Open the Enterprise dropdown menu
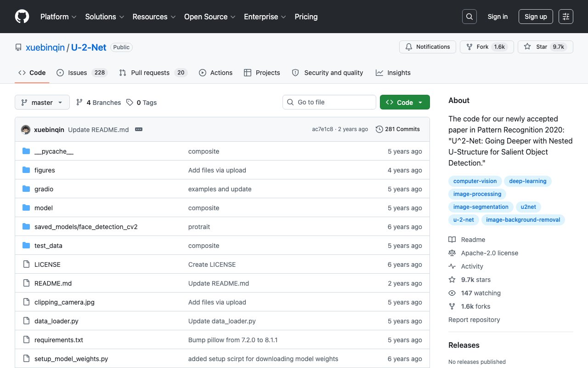Screen dimensions: 588x368 (265, 17)
